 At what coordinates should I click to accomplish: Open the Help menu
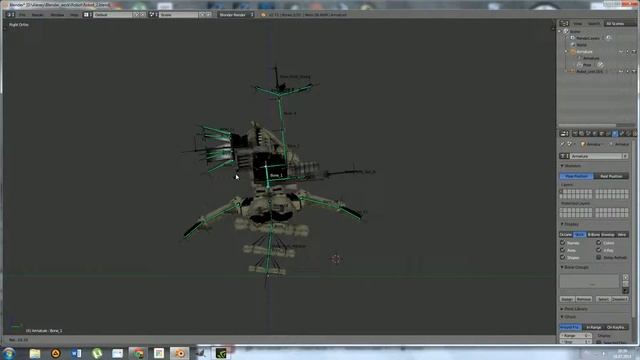[x=74, y=15]
